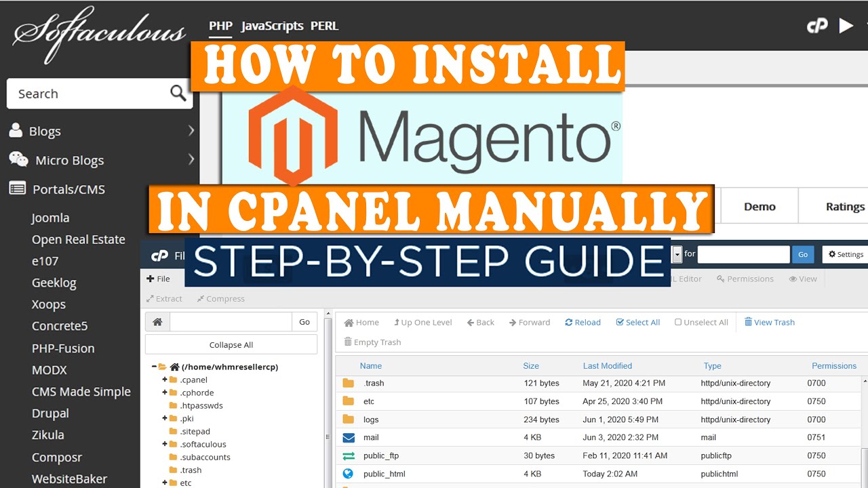Screen dimensions: 868x488
Task: Open Joomla in Portals/CMS list
Action: pos(50,218)
